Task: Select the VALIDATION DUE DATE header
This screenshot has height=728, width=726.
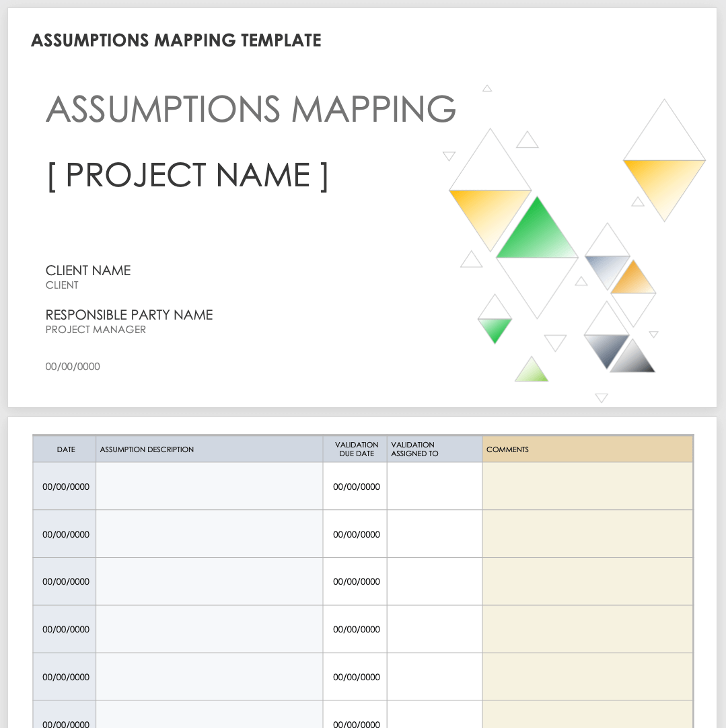Action: coord(356,449)
